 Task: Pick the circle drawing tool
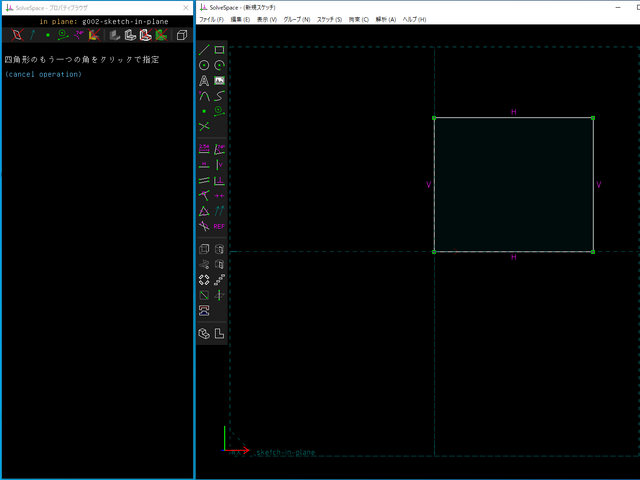(204, 65)
